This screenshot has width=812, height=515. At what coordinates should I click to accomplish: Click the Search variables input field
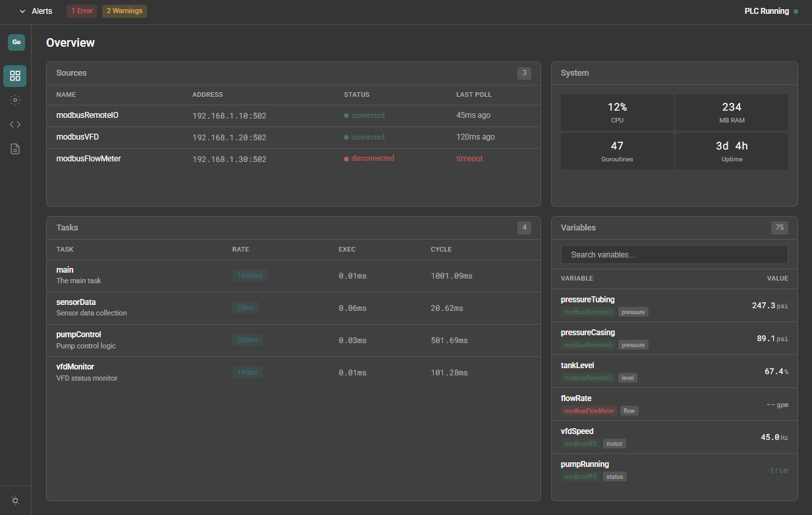674,255
